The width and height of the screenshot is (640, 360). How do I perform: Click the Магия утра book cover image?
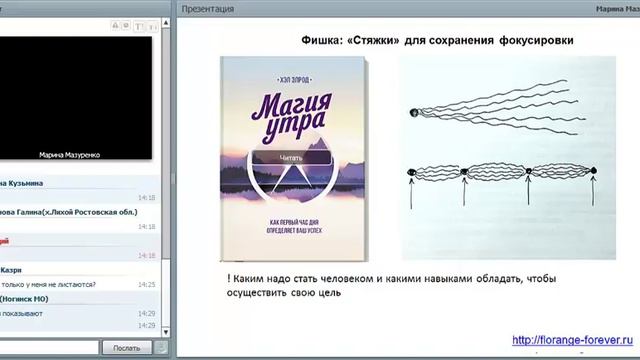point(294,159)
